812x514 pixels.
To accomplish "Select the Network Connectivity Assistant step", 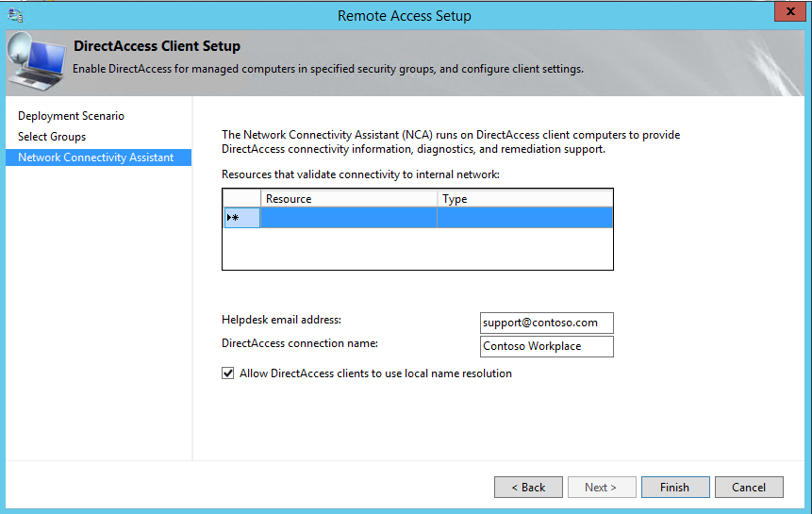I will click(x=98, y=158).
